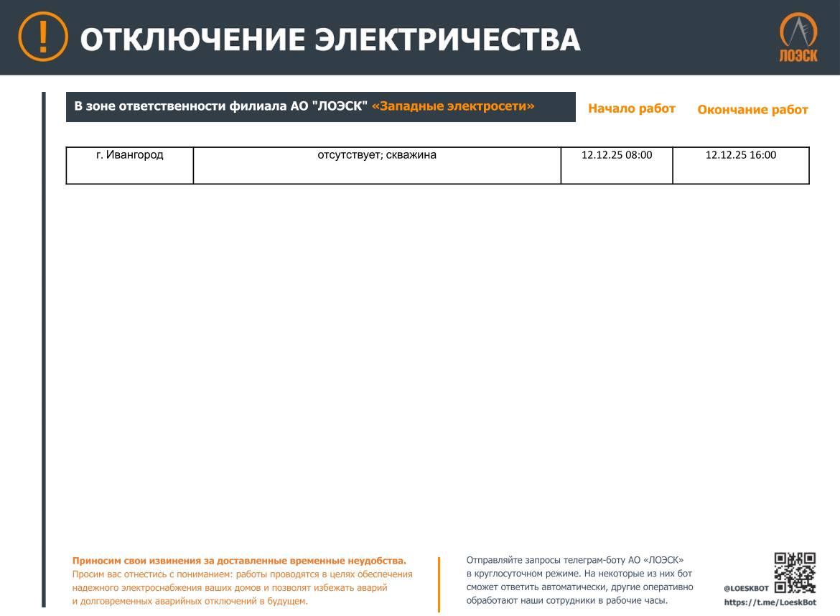Click the Telegram bot QR code
The height and width of the screenshot is (616, 840).
tap(794, 572)
